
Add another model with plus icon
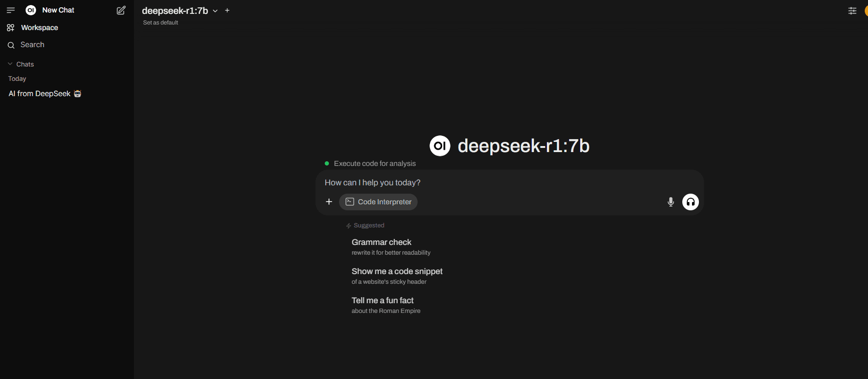227,10
